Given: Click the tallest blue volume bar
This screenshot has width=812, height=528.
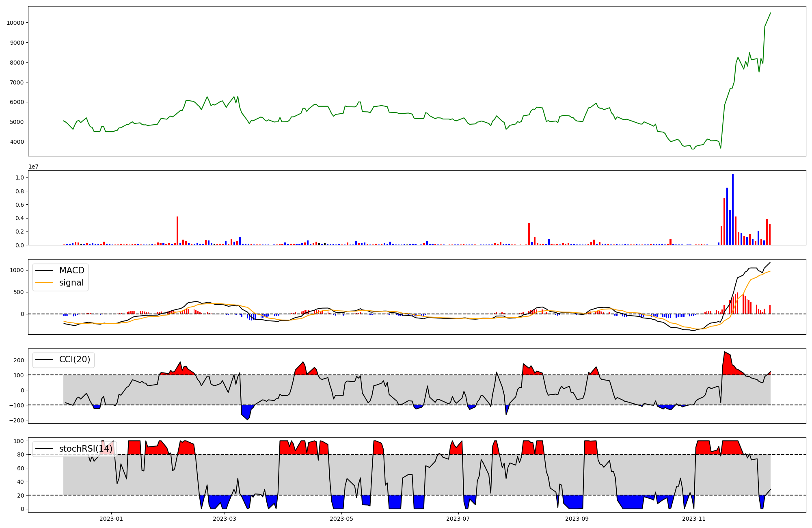Looking at the screenshot, I should (x=733, y=209).
